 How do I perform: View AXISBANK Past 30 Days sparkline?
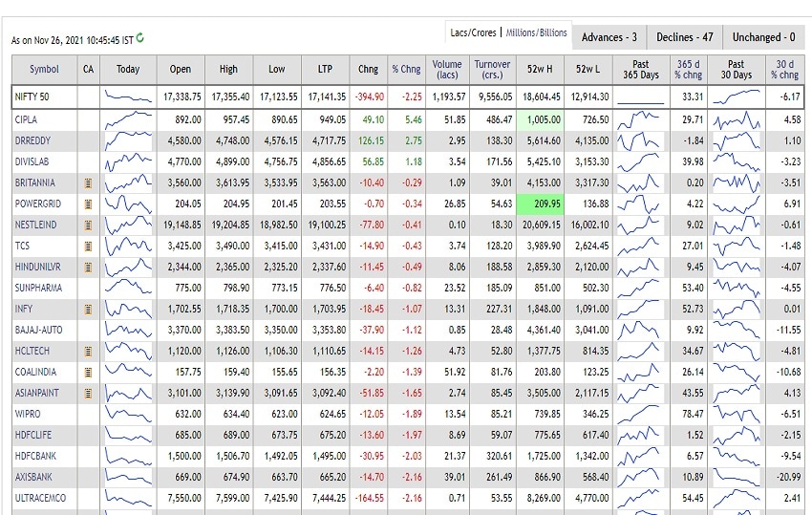(x=737, y=477)
